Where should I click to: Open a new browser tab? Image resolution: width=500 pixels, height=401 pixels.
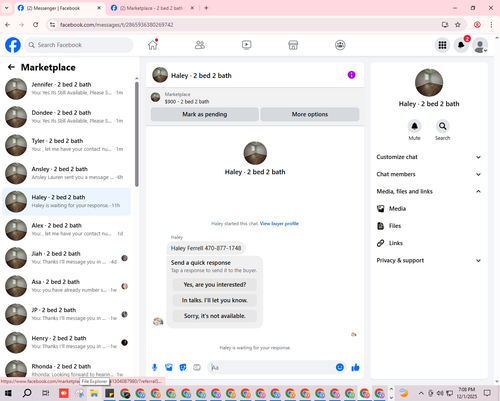click(206, 8)
